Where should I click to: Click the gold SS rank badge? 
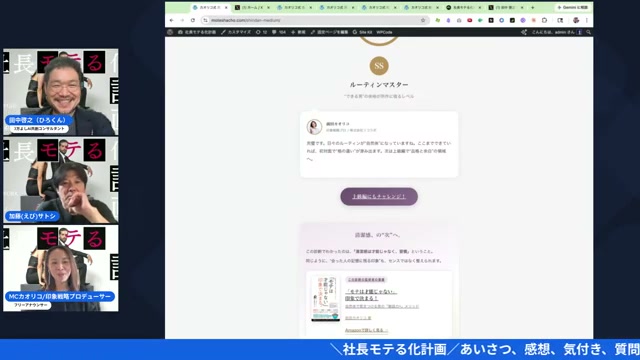[x=379, y=66]
